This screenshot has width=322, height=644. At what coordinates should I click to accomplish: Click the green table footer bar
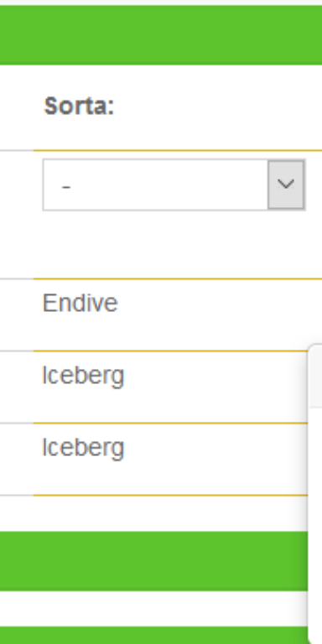click(153, 561)
